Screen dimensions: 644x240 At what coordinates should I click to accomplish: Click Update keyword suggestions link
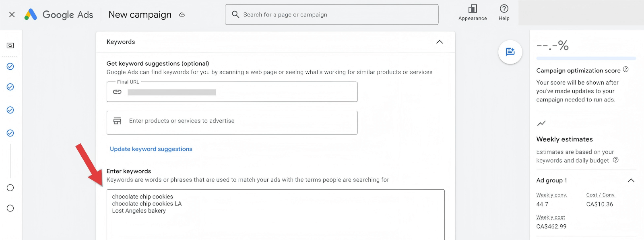[151, 149]
